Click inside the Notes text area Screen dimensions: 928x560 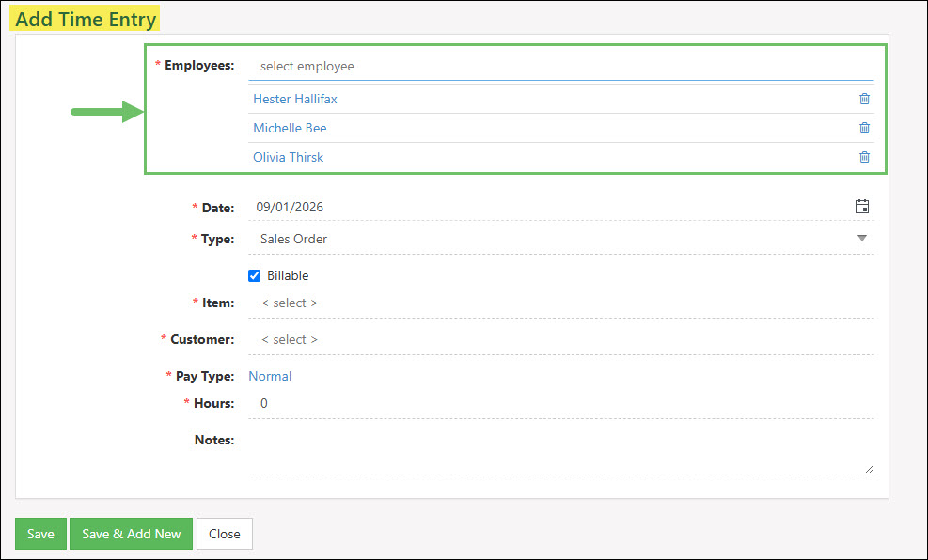point(560,451)
